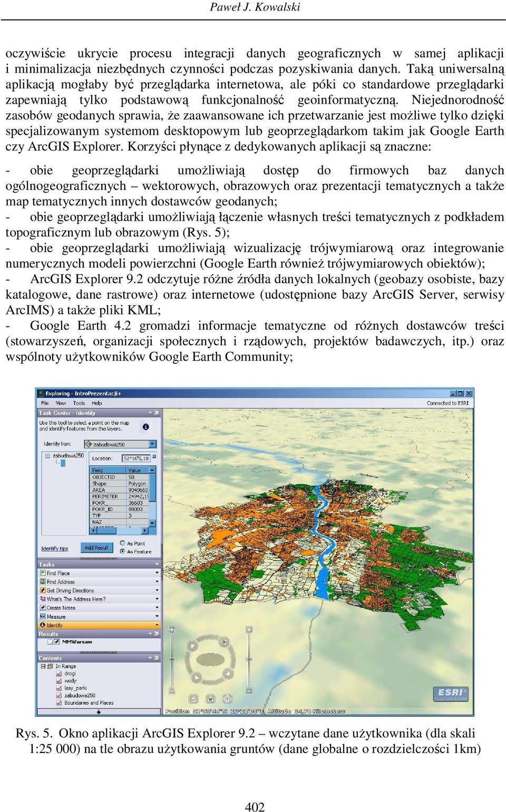The width and height of the screenshot is (506, 812).
Task: Open the Task Center panel dropdown arrow
Action: (x=150, y=413)
